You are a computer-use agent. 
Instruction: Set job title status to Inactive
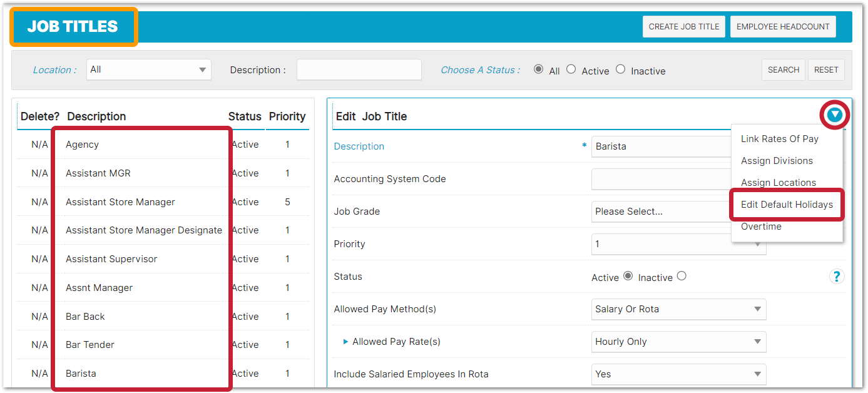tap(682, 276)
